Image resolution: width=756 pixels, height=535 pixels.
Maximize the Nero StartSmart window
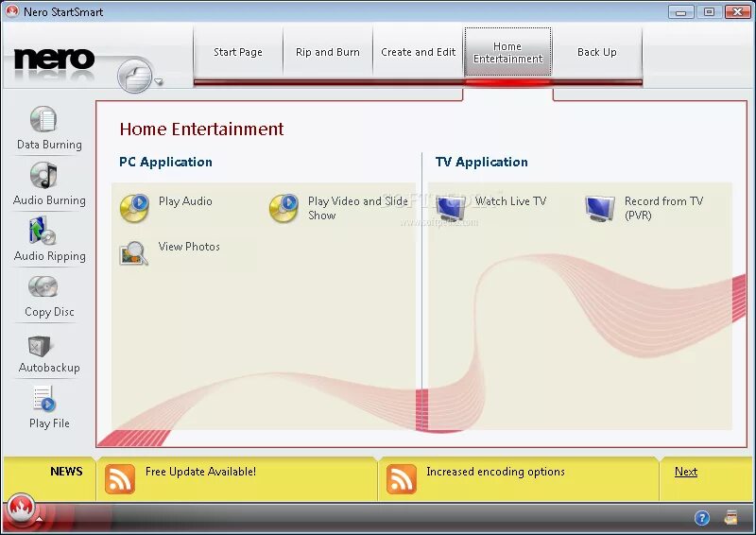[x=709, y=12]
